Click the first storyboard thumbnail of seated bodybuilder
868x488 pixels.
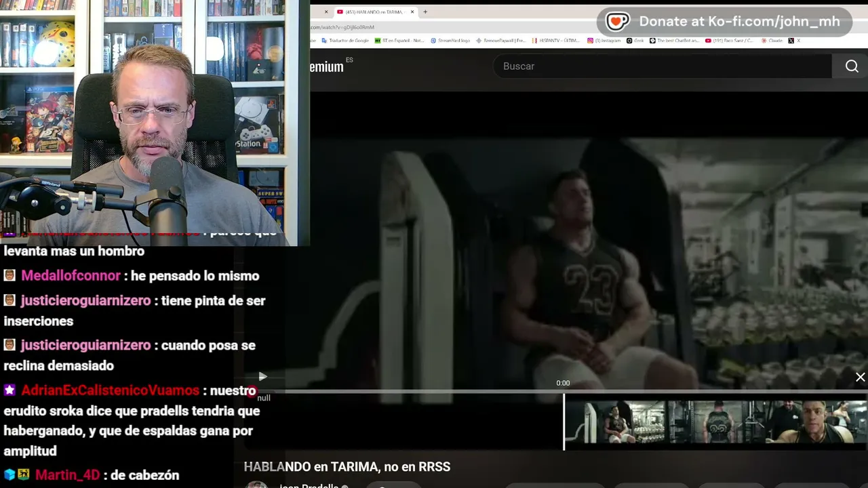(x=616, y=422)
